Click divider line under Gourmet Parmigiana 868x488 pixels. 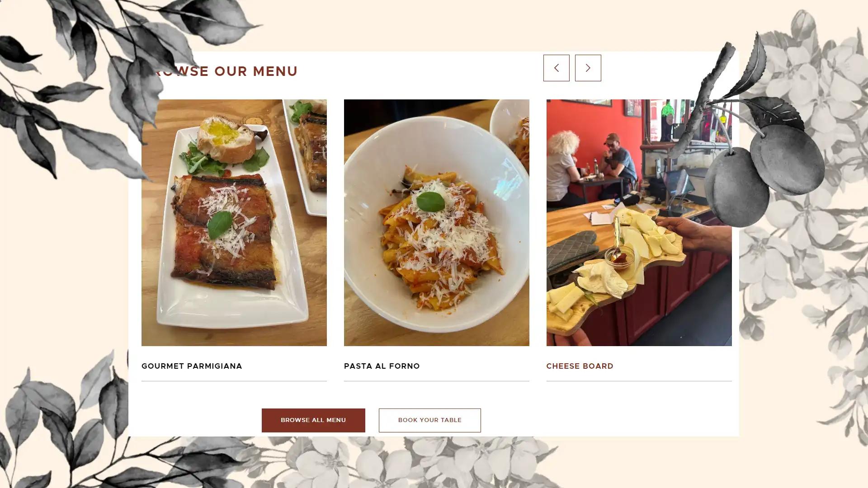click(234, 381)
